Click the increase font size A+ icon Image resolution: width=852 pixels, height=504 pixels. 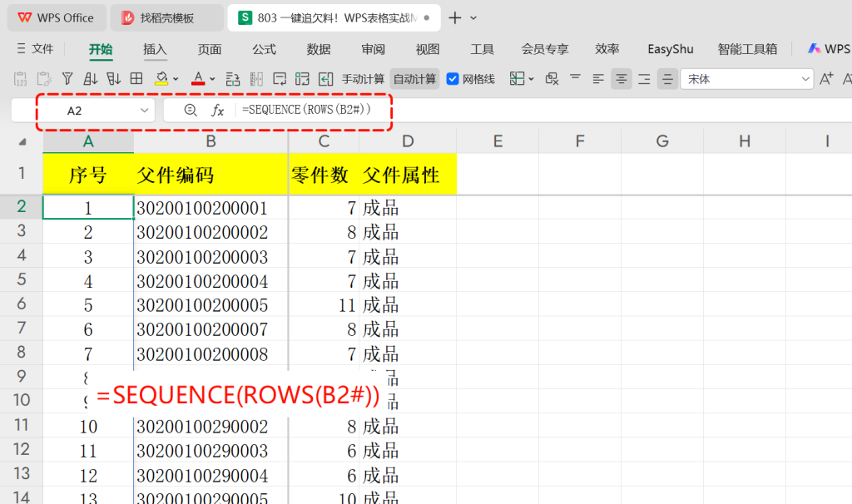tap(826, 79)
